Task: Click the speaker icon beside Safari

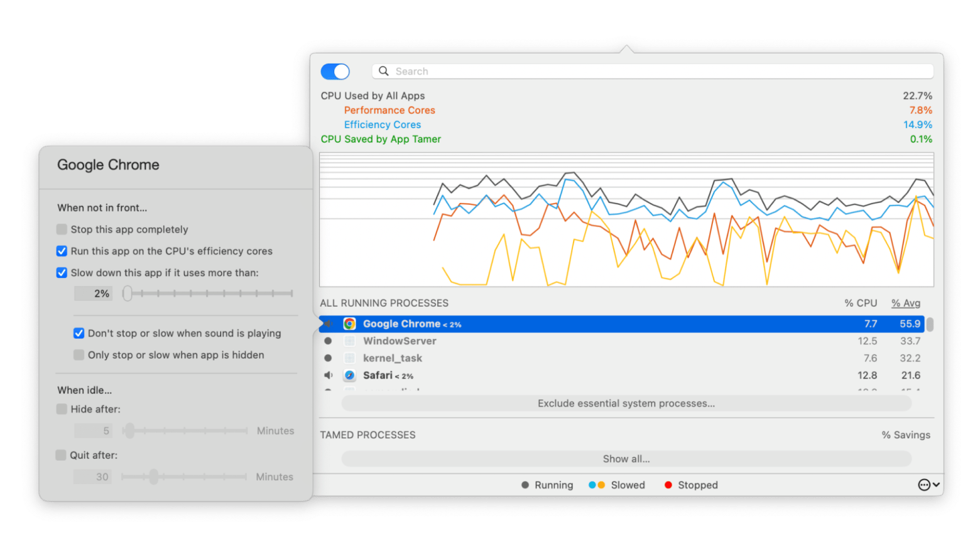Action: (x=328, y=375)
